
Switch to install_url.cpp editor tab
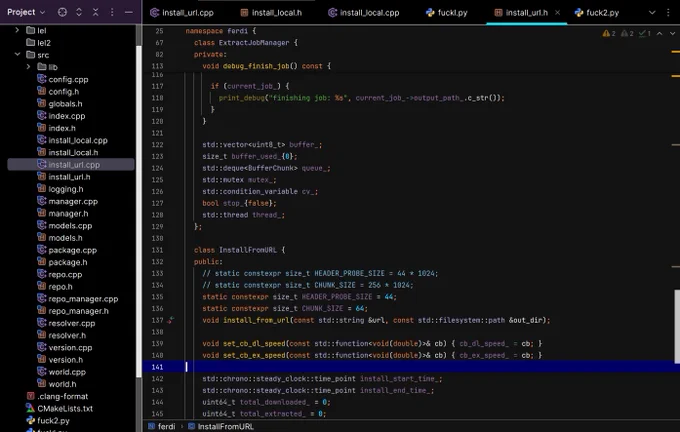(182, 13)
